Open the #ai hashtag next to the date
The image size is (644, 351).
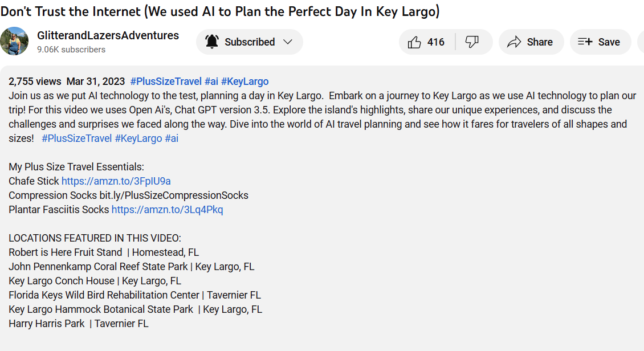[211, 81]
